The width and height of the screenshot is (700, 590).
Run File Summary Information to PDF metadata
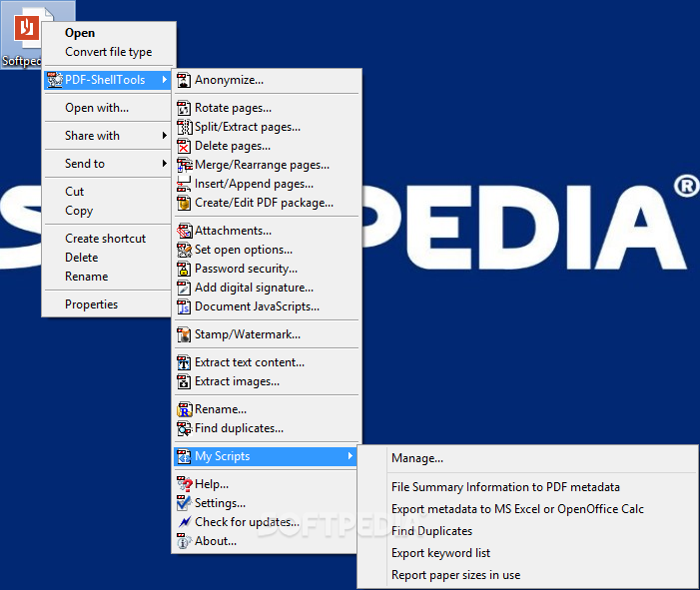505,487
